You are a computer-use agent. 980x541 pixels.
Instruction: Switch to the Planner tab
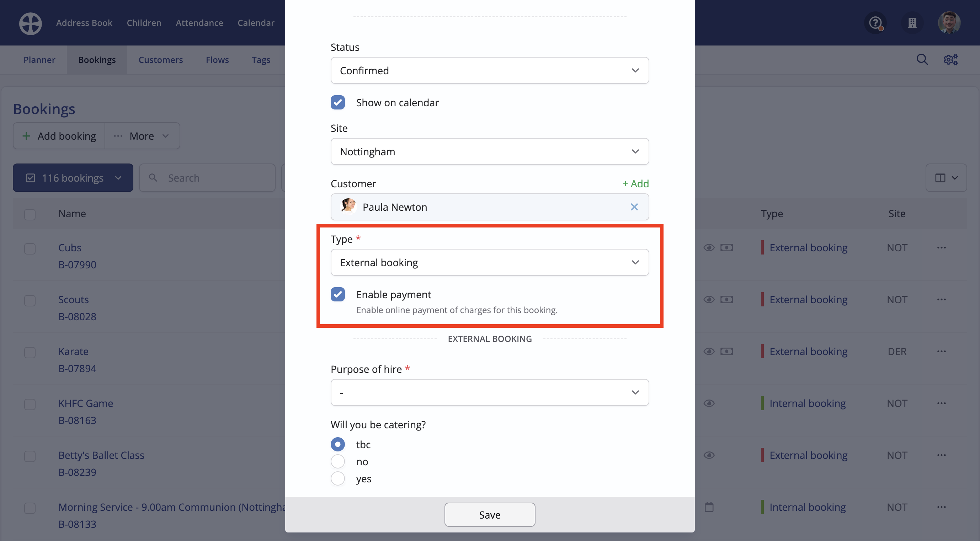click(39, 60)
